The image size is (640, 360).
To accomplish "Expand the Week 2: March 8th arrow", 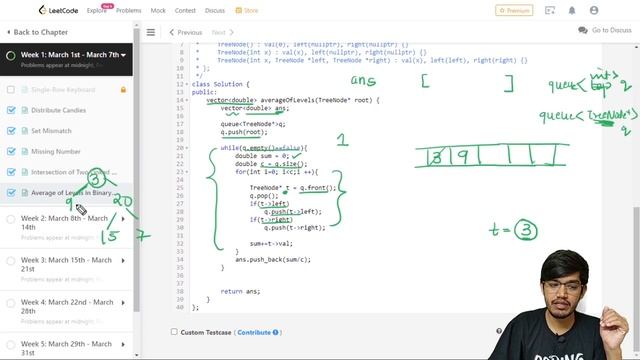I will (x=123, y=219).
